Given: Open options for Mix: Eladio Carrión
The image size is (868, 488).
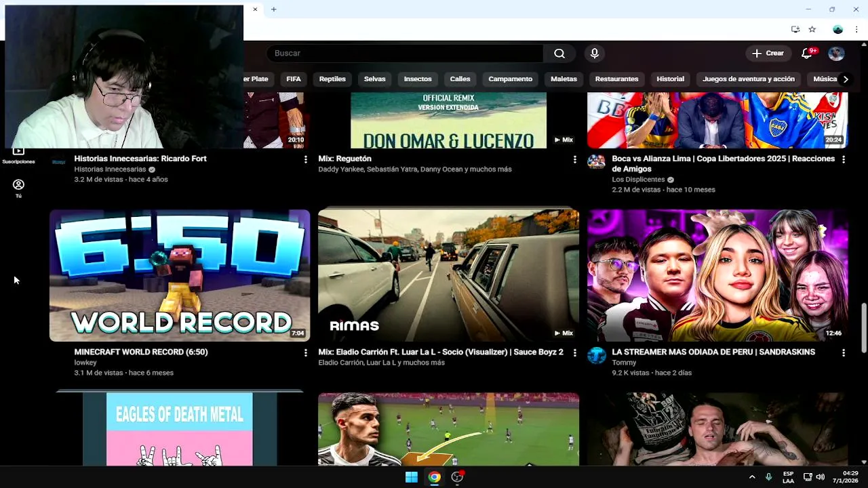Looking at the screenshot, I should 574,352.
